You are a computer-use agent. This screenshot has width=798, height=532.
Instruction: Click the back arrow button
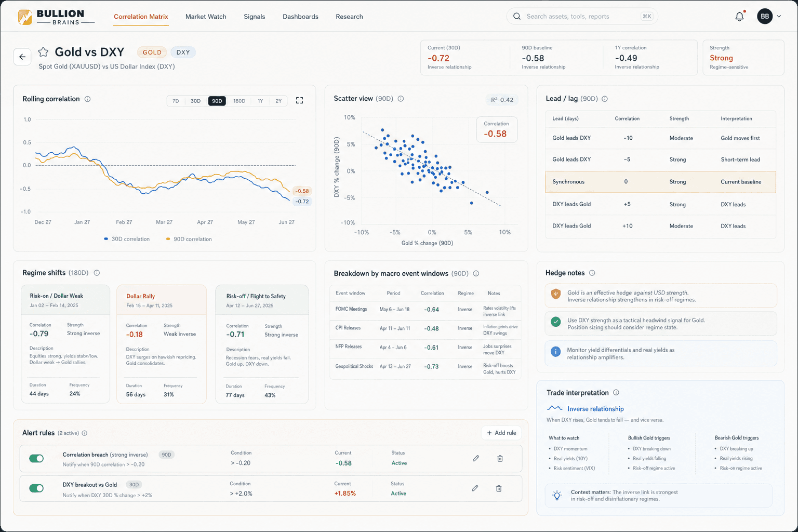pyautogui.click(x=22, y=57)
